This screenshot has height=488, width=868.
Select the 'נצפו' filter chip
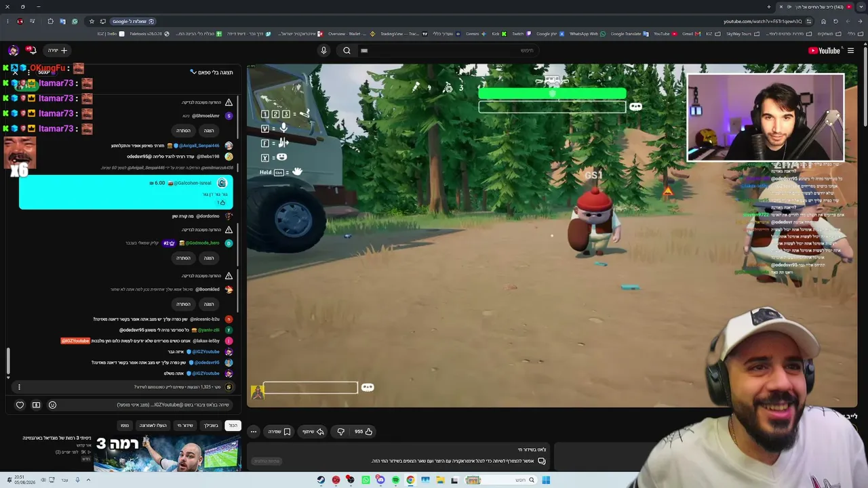pyautogui.click(x=125, y=426)
